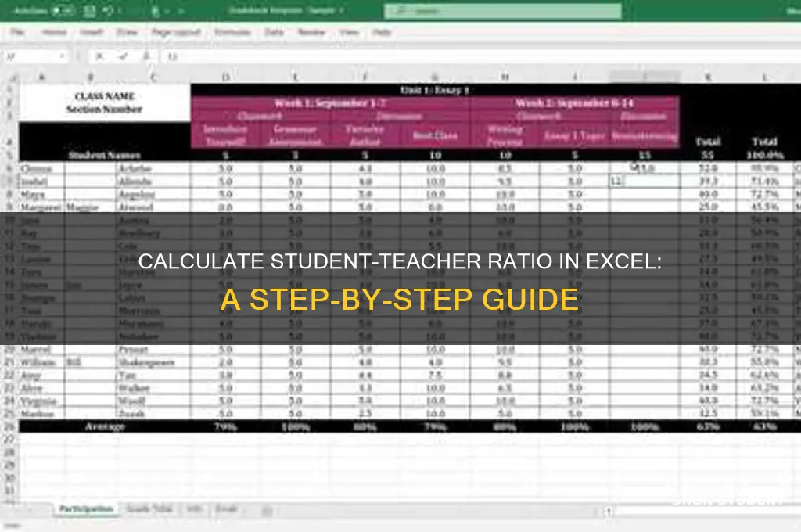Switch to the Home ribbon tab
This screenshot has height=532, width=801.
click(x=54, y=32)
